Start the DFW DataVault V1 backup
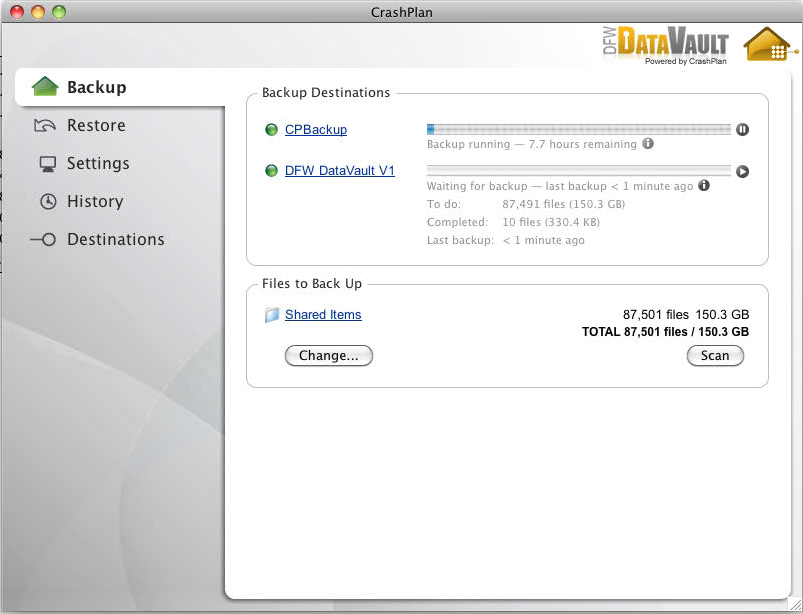 [742, 172]
